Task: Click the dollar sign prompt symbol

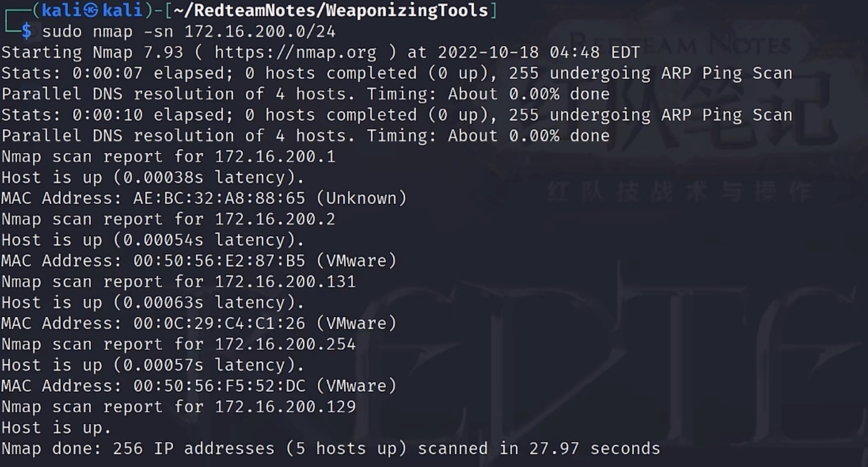Action: (26, 31)
